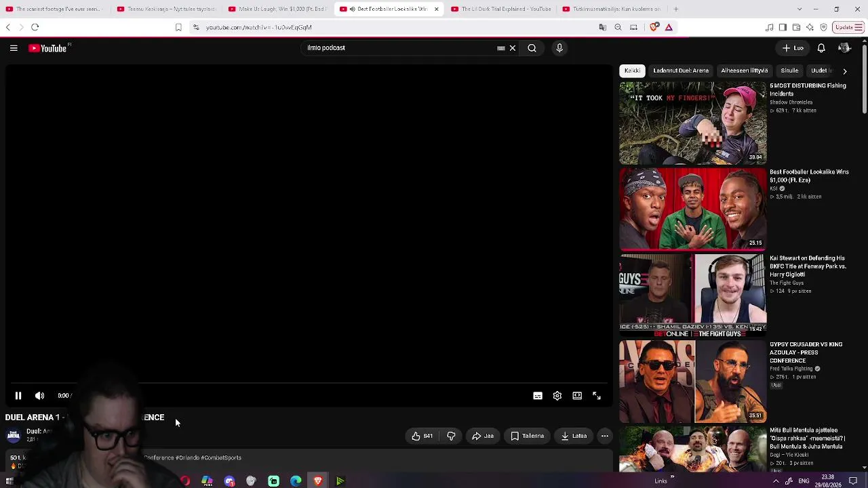Open the YouTube guide hamburger menu

coord(14,48)
